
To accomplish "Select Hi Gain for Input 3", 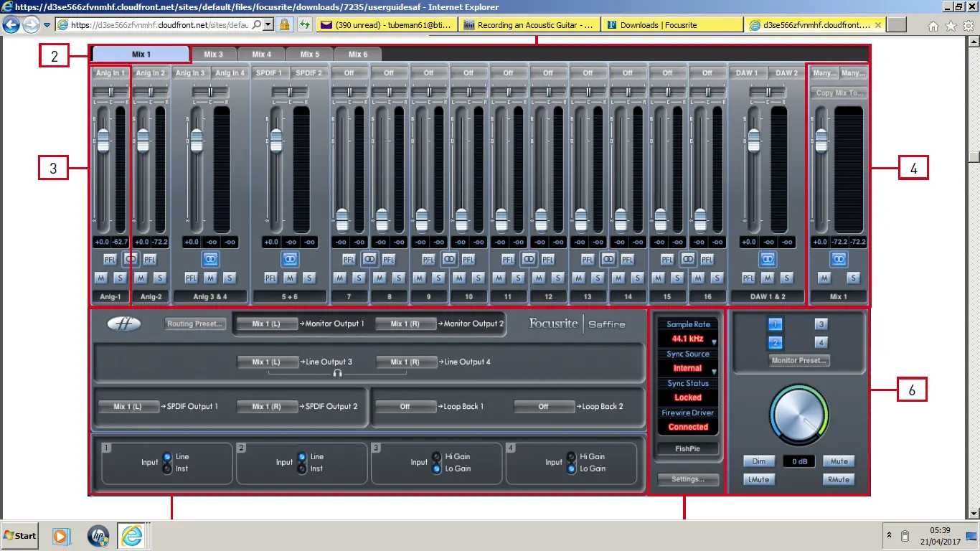I will (x=436, y=456).
